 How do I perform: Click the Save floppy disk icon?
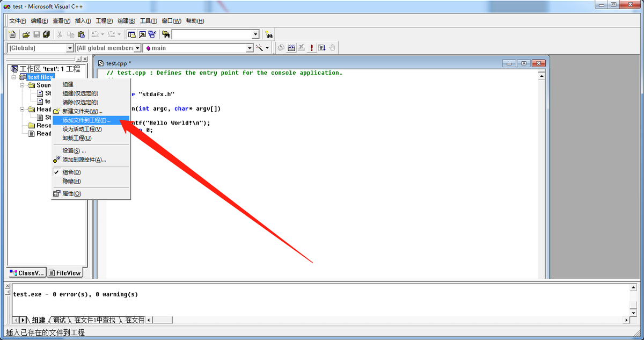pos(36,34)
